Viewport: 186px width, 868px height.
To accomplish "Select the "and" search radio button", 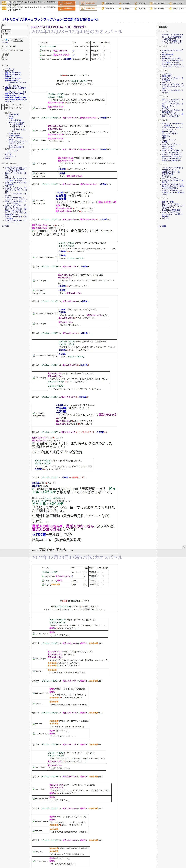I will point(6,40).
